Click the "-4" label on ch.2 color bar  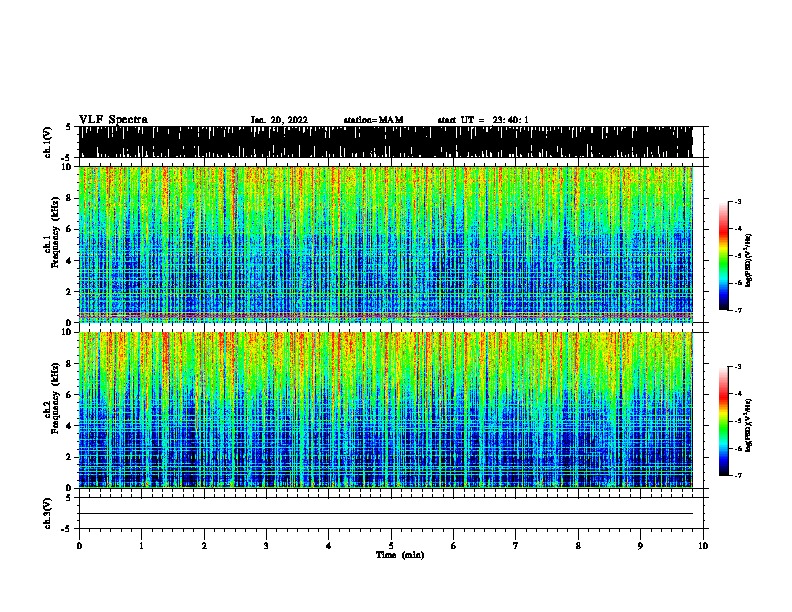tap(738, 394)
